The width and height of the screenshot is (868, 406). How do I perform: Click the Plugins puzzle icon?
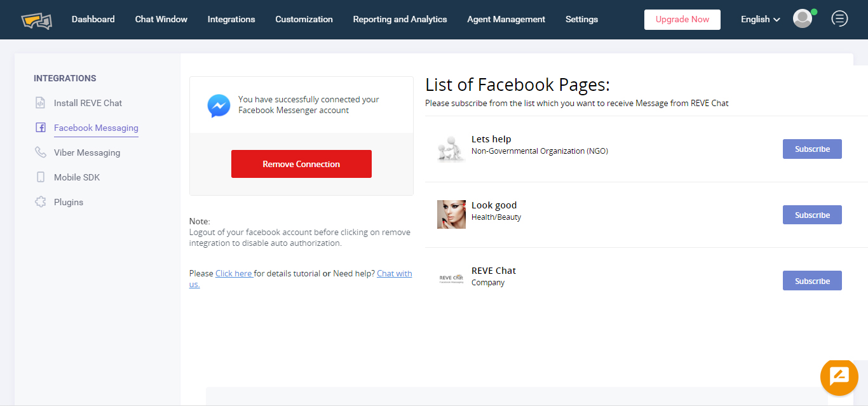click(x=40, y=202)
